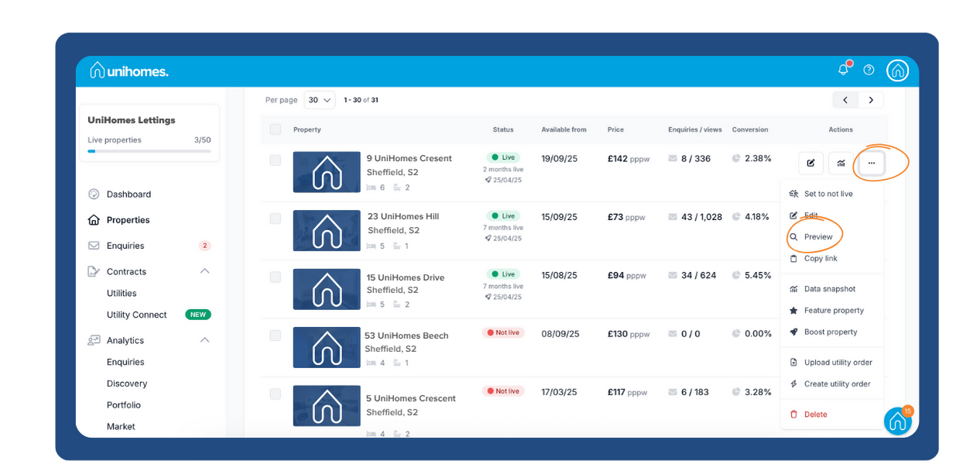
Task: Go to next page arrow
Action: (871, 100)
